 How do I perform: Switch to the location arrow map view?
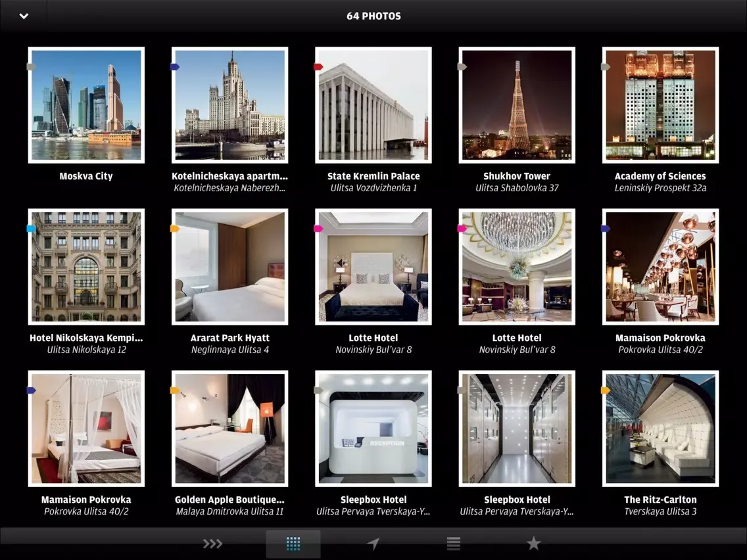click(x=373, y=544)
